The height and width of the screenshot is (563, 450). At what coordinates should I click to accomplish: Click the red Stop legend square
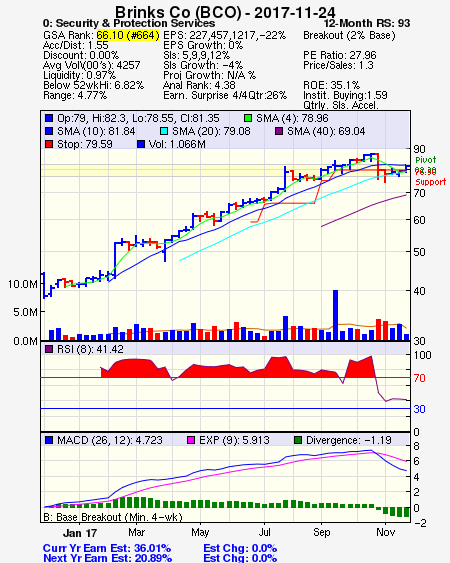point(49,144)
